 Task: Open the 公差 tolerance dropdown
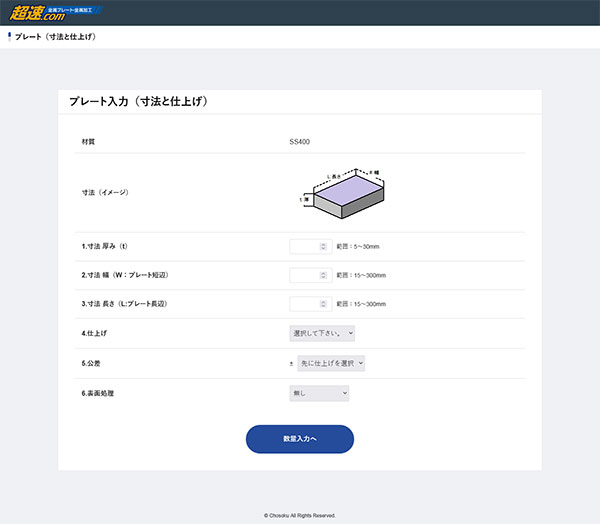point(331,363)
